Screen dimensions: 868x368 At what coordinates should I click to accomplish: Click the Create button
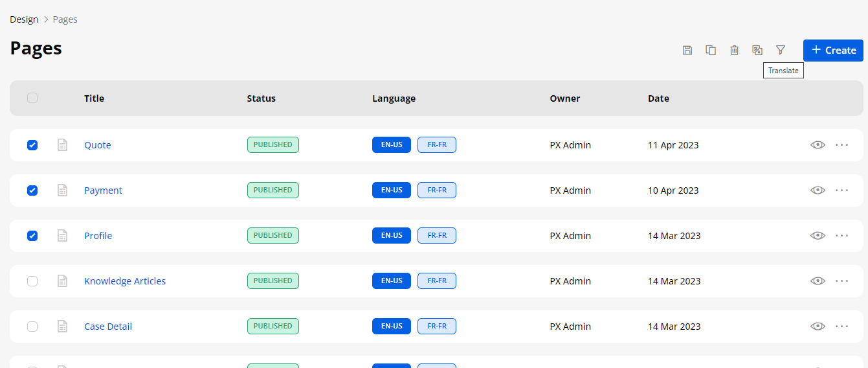coord(833,51)
